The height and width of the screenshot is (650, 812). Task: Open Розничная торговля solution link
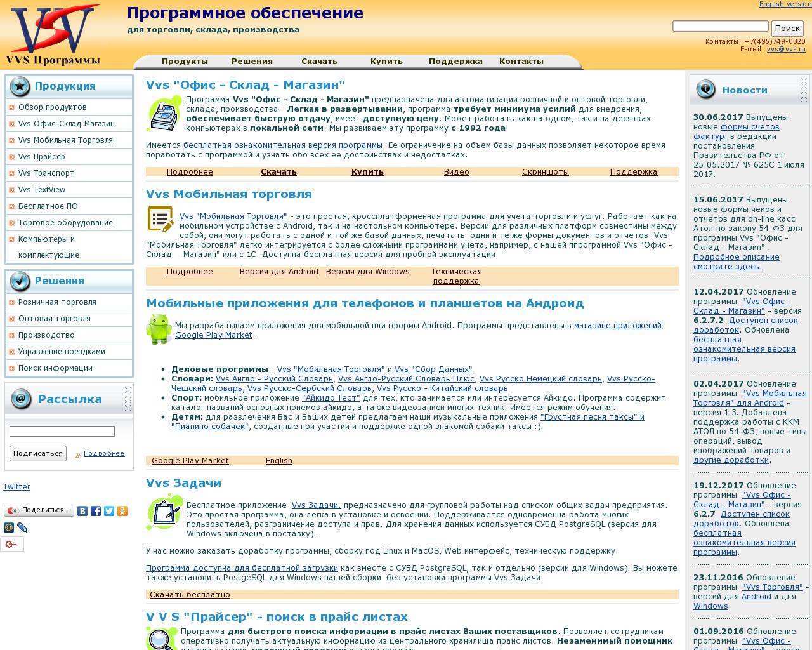[x=57, y=302]
